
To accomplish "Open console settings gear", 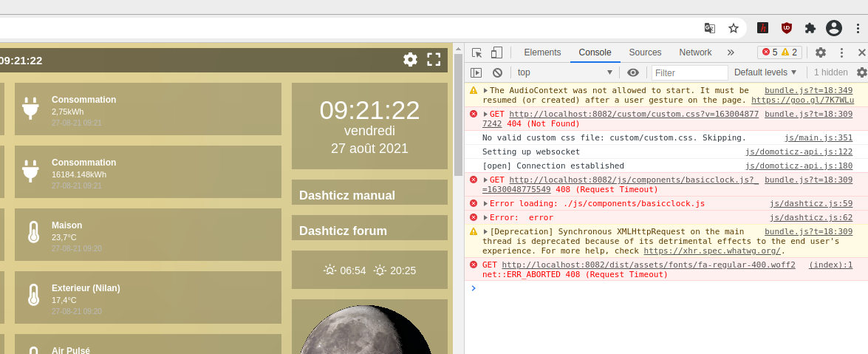I will point(862,72).
